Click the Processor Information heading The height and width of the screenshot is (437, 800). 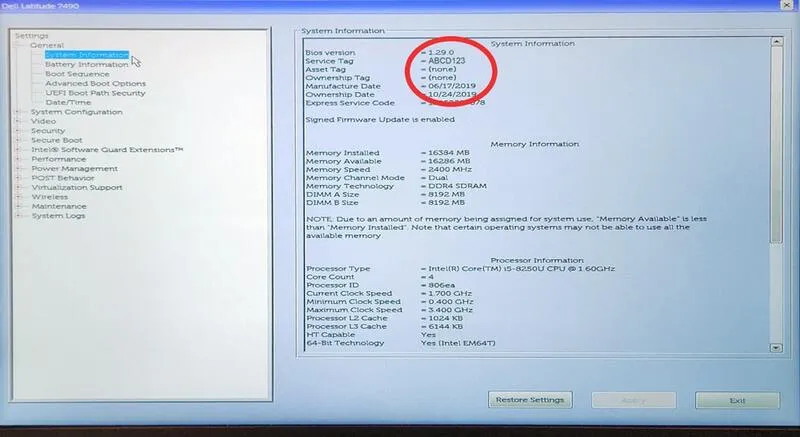click(x=537, y=261)
